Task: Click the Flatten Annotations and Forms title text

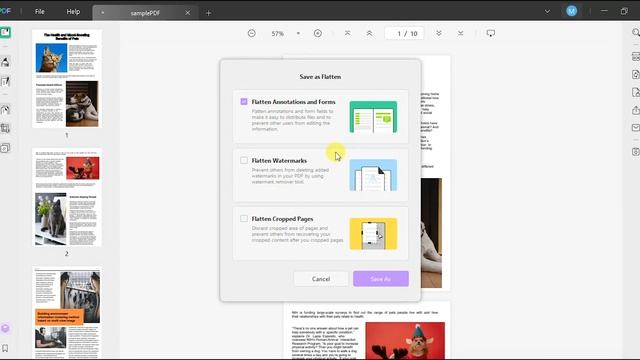Action: coord(293,102)
